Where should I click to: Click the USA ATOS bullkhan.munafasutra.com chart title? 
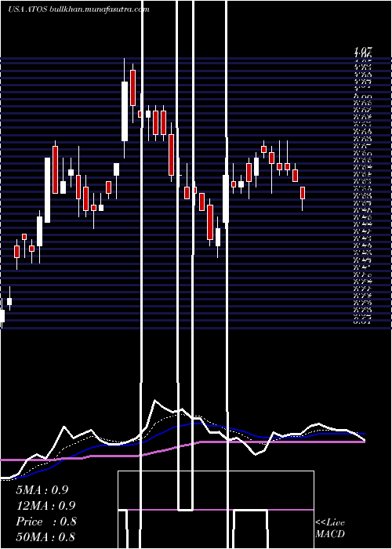78,9
